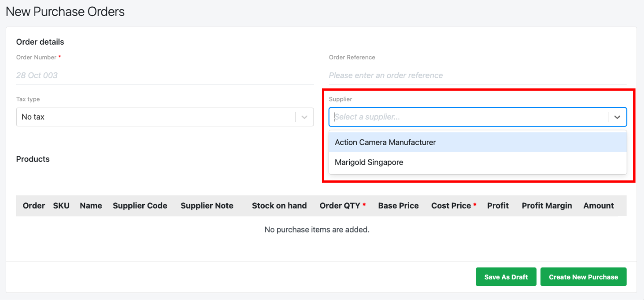Click the Supplier Note column header
This screenshot has width=644, height=301.
(207, 206)
